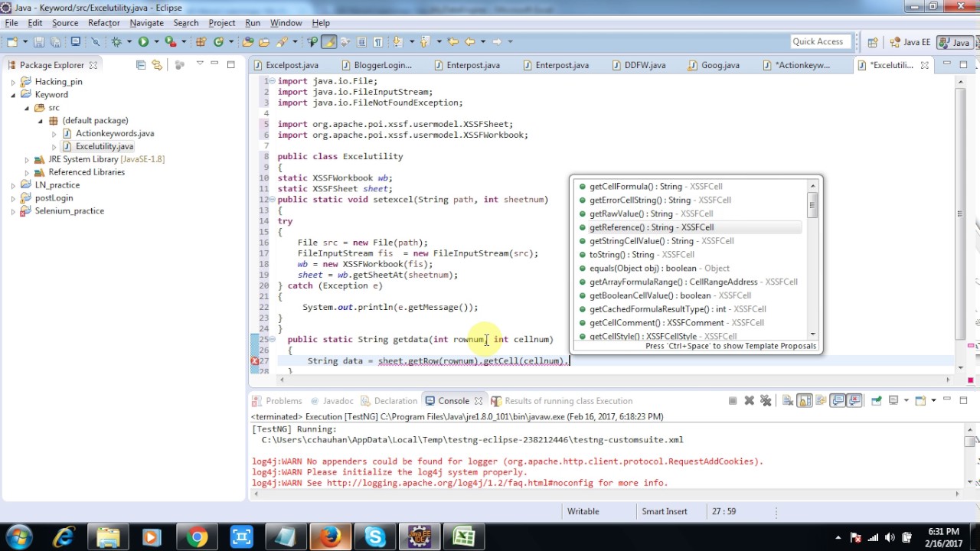The image size is (980, 551).
Task: Click the Run Last Tool icon
Action: [x=170, y=41]
